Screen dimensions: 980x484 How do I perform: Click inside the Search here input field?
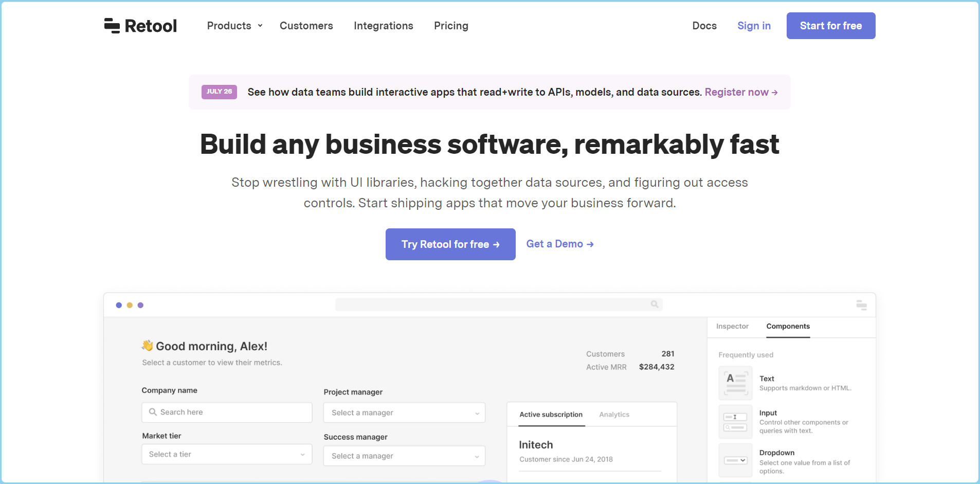tap(226, 412)
